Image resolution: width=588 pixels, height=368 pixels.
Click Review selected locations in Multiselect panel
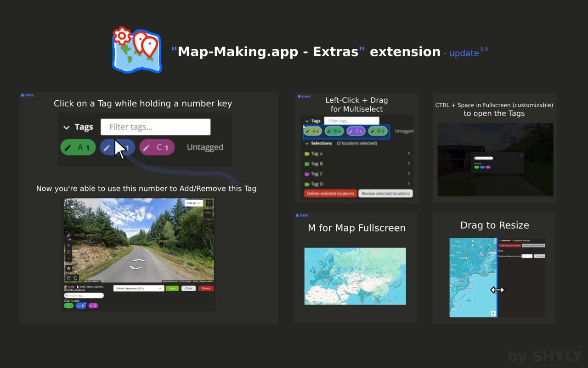385,194
